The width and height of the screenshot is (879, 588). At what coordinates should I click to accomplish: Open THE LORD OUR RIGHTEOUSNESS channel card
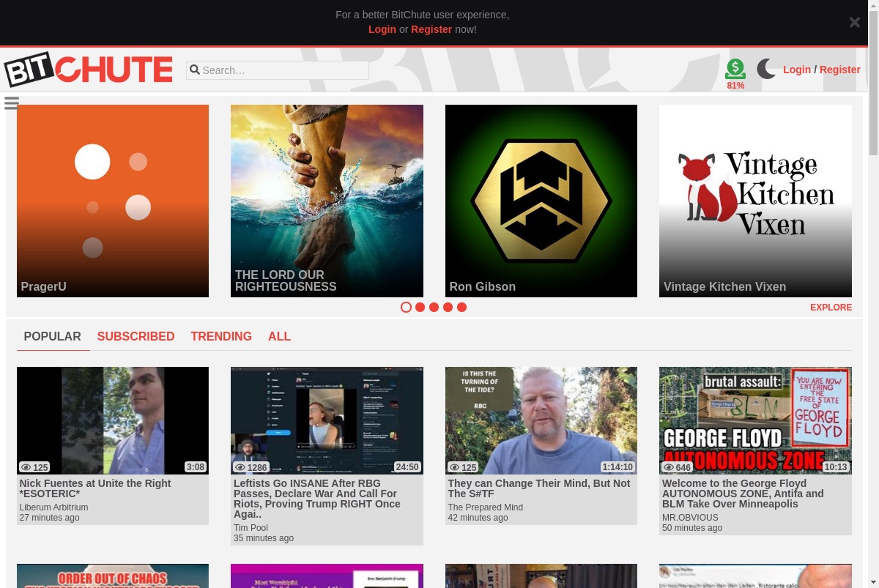327,201
